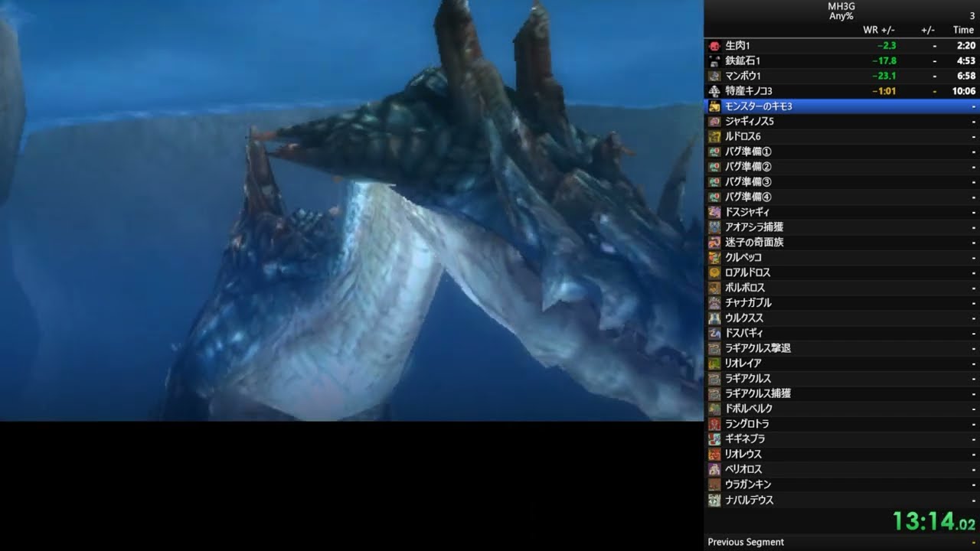Click the Time column header
The width and height of the screenshot is (980, 551).
964,30
